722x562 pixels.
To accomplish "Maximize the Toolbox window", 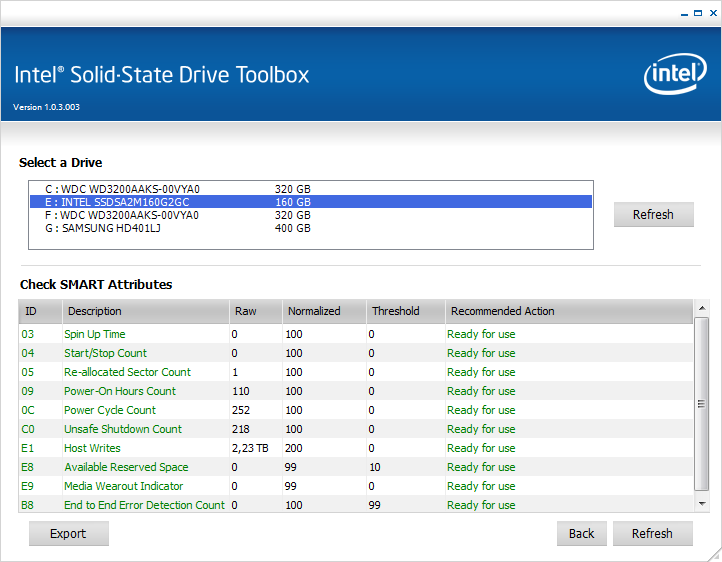I will click(x=698, y=13).
